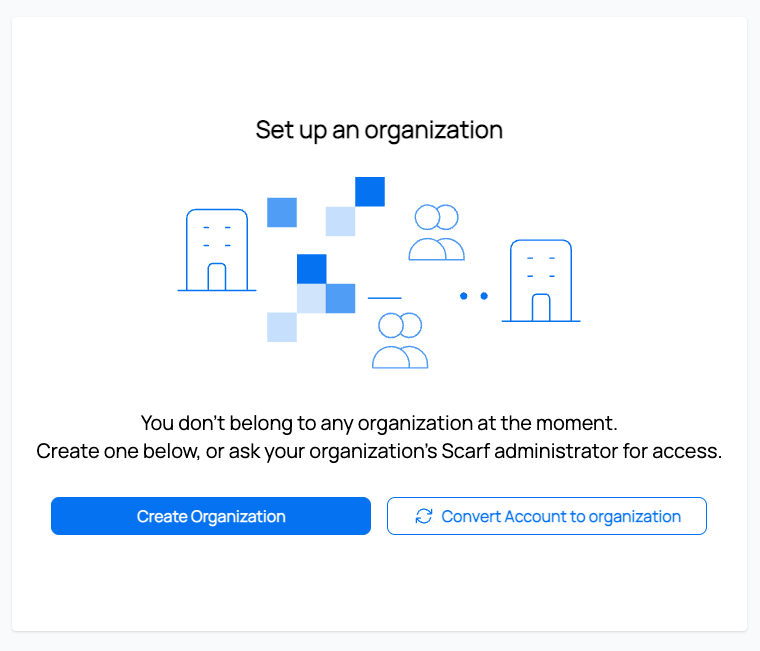Click the lowest light blue square
760x651 pixels.
[x=282, y=327]
